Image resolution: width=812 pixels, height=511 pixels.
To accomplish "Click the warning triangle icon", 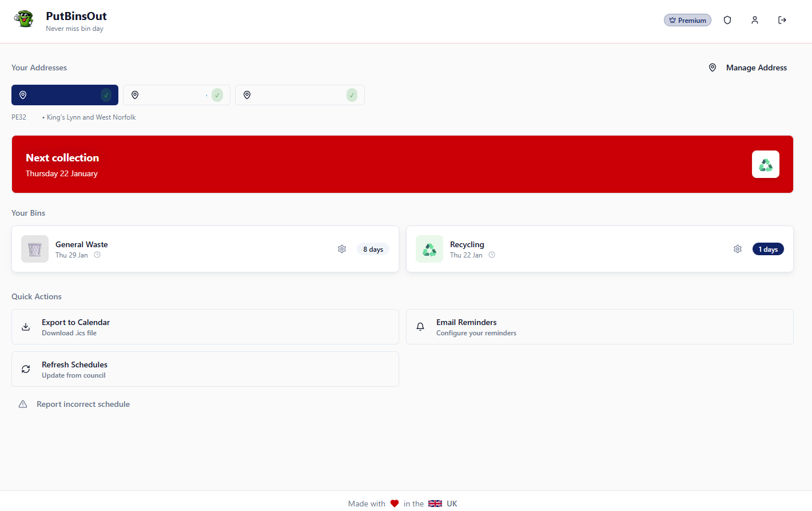I will pos(23,404).
